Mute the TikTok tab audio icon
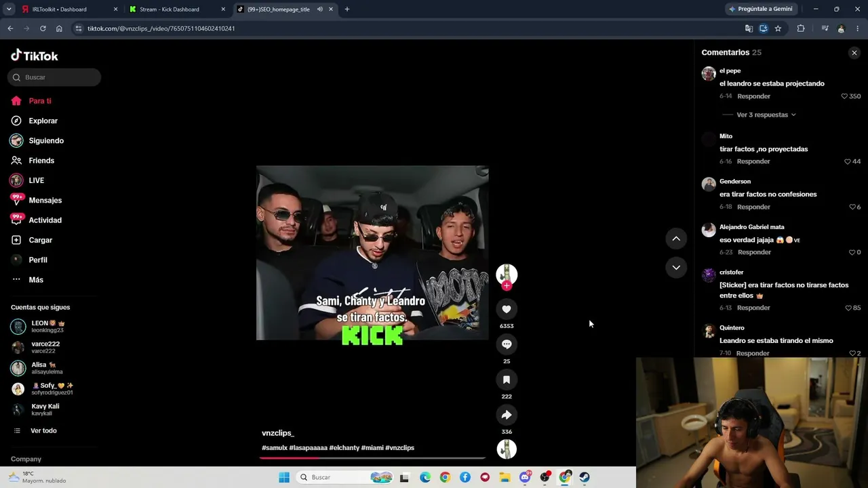This screenshot has height=488, width=868. click(x=319, y=9)
